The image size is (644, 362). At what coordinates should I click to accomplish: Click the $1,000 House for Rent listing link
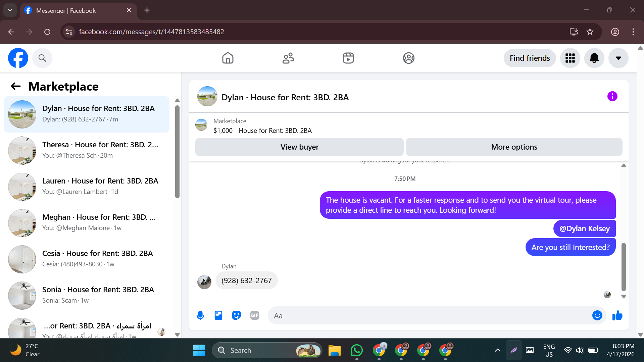262,131
